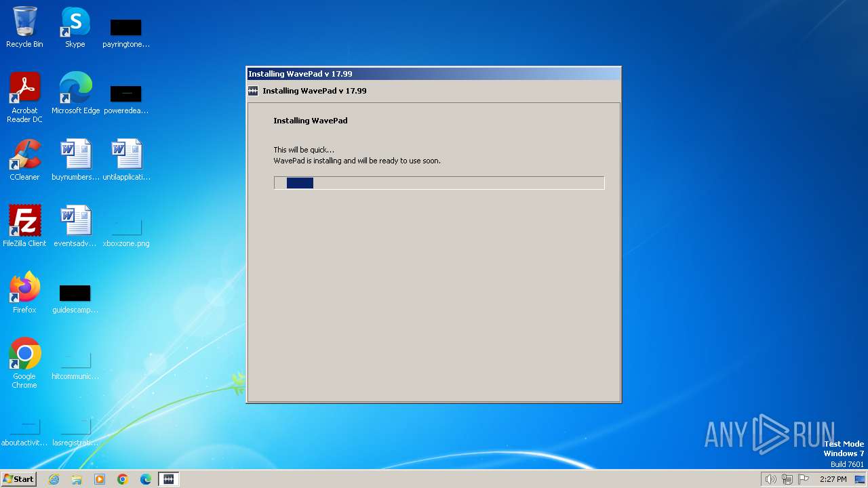
Task: Click the "This will be quick..." text
Action: [x=304, y=150]
